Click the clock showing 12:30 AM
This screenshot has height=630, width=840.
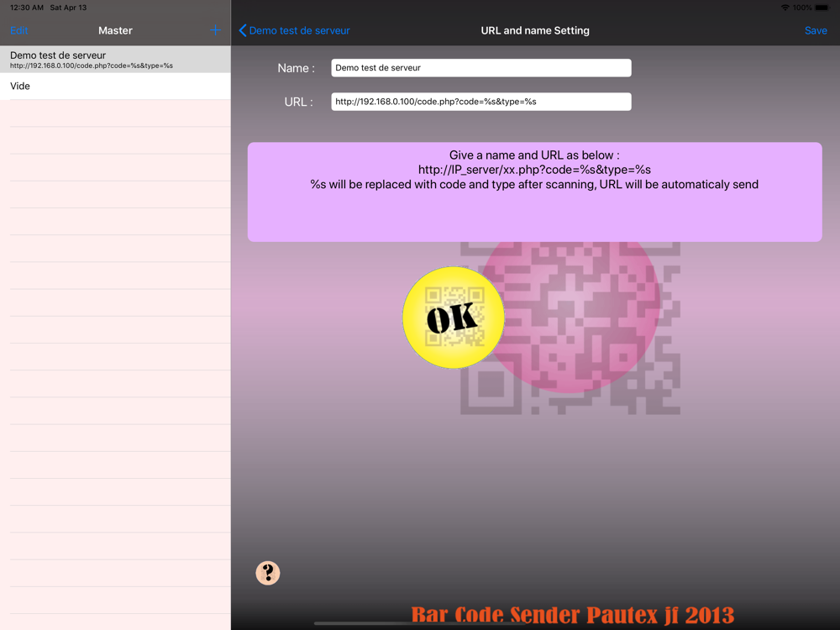click(26, 8)
